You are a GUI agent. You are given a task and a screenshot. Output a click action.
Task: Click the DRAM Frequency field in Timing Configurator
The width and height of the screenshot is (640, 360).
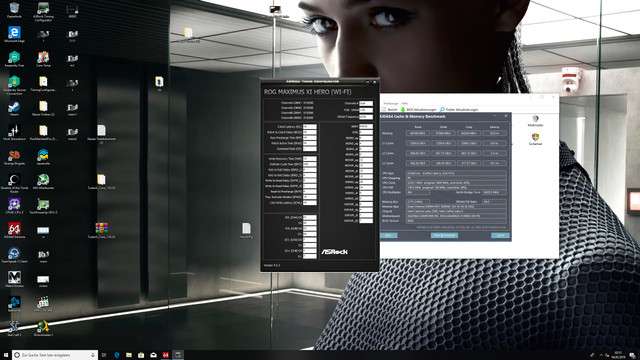pyautogui.click(x=366, y=117)
